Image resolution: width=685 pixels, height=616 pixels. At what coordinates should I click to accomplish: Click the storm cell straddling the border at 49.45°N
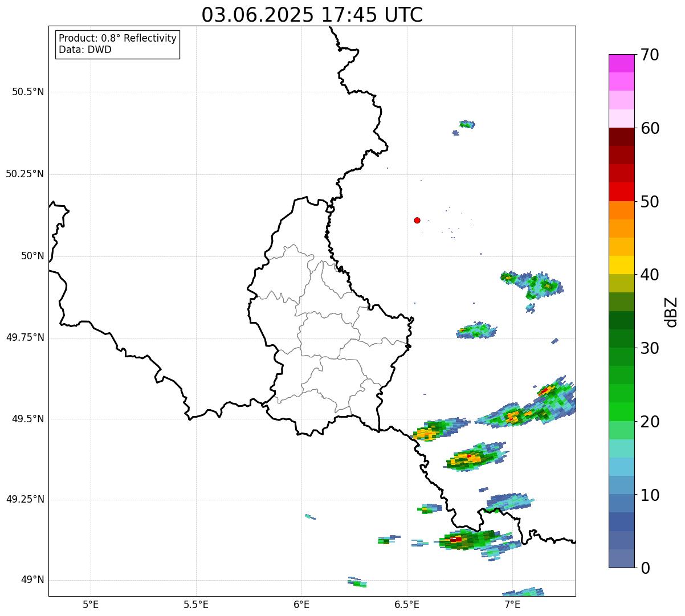(440, 429)
